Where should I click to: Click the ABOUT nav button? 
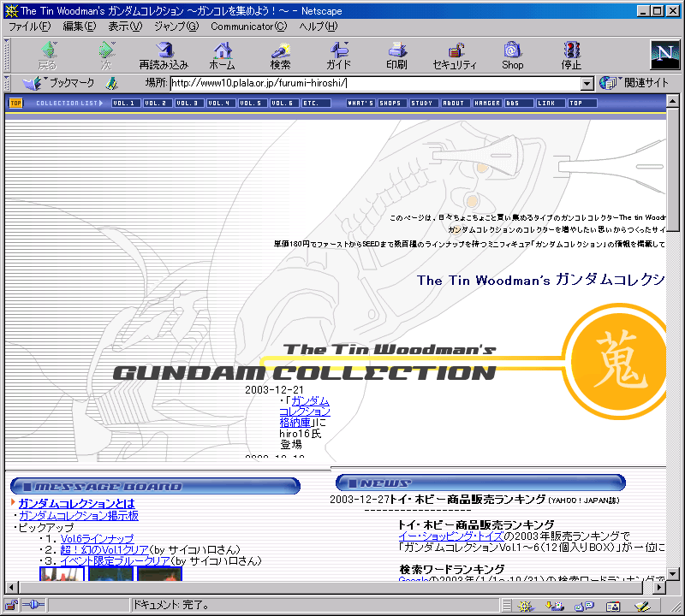[456, 103]
